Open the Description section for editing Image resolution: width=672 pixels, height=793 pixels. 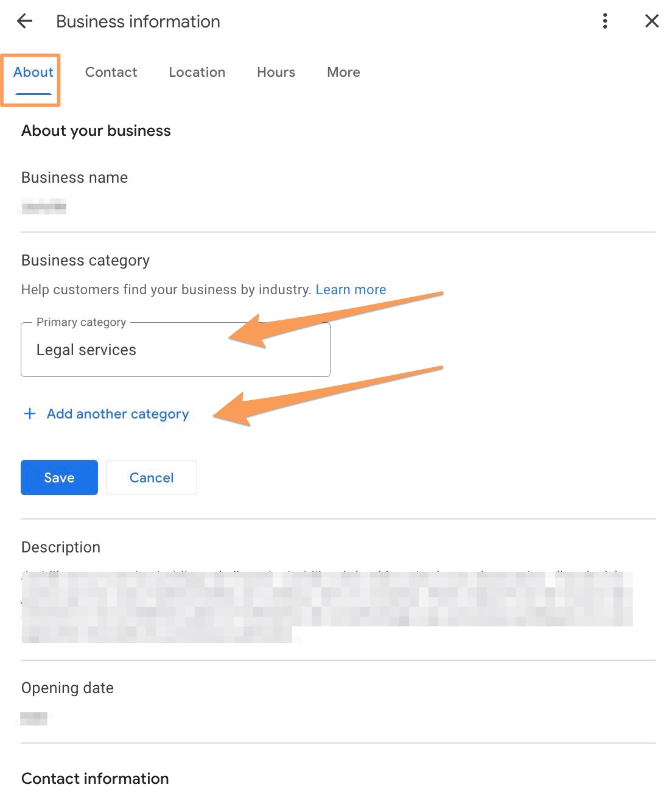pos(61,548)
